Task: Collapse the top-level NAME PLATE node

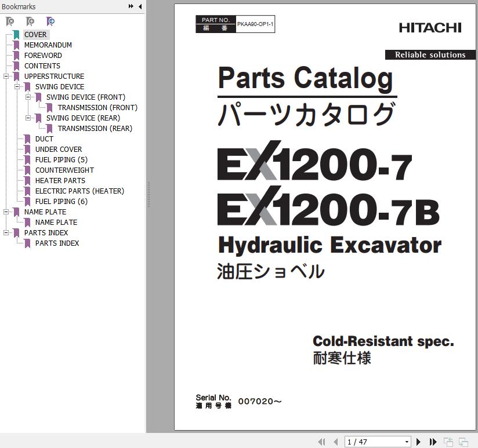Action: pyautogui.click(x=6, y=212)
